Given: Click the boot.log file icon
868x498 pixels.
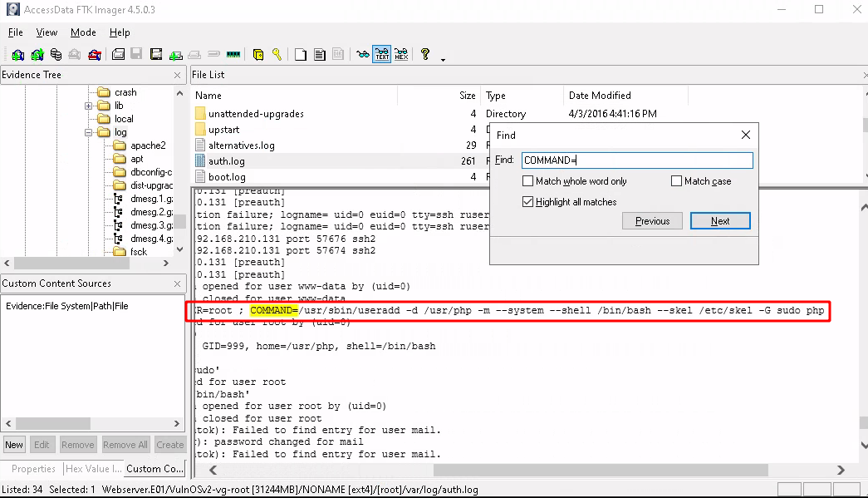Looking at the screenshot, I should click(200, 177).
